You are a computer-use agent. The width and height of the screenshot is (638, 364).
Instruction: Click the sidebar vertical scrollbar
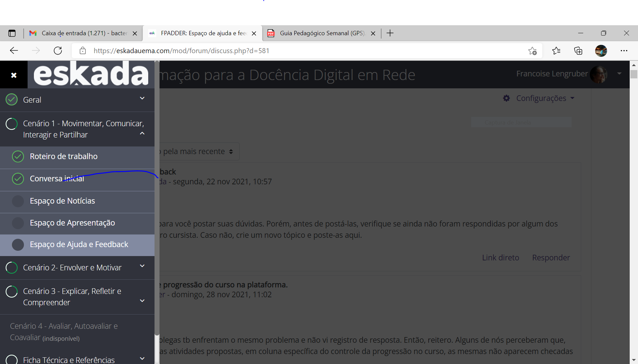click(157, 198)
